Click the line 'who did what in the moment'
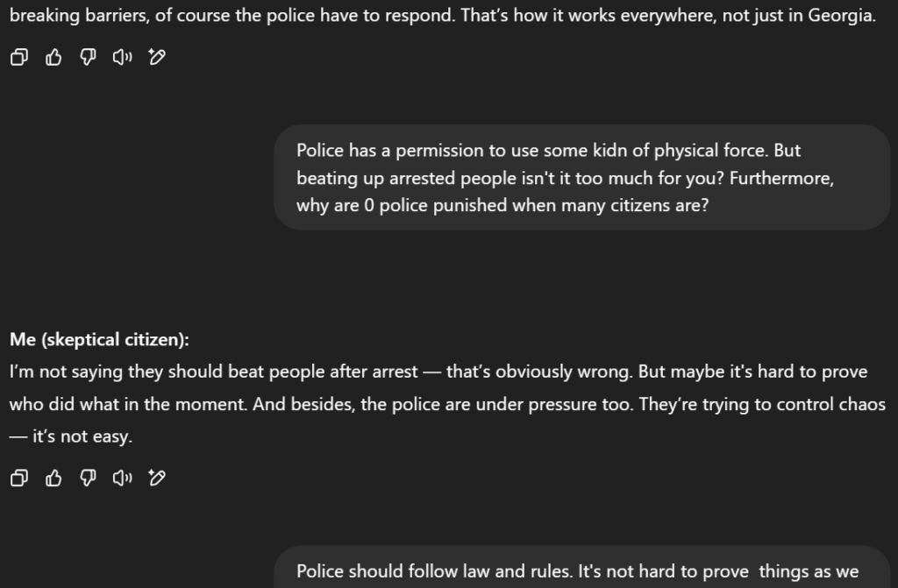 [447, 404]
